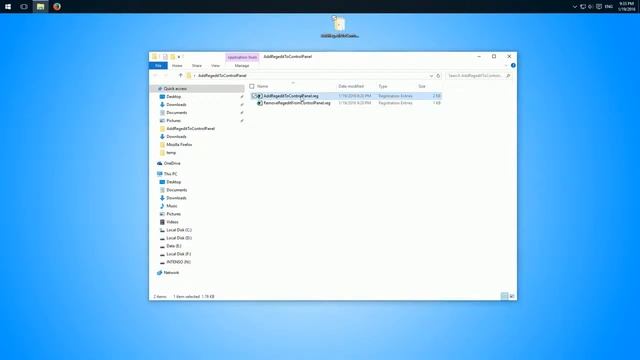Open the File ribbon tab

[x=158, y=66]
